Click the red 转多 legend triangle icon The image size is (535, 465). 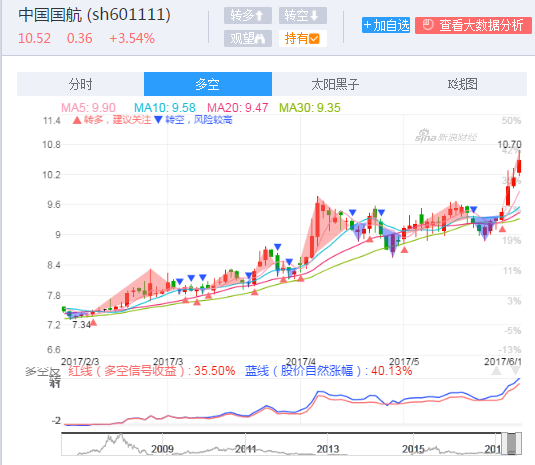[x=77, y=120]
